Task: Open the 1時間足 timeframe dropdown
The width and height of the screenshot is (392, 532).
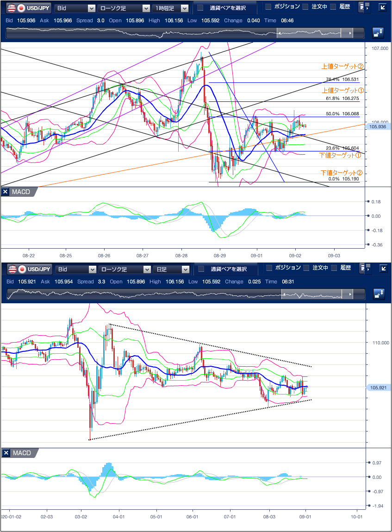Action: click(x=171, y=8)
